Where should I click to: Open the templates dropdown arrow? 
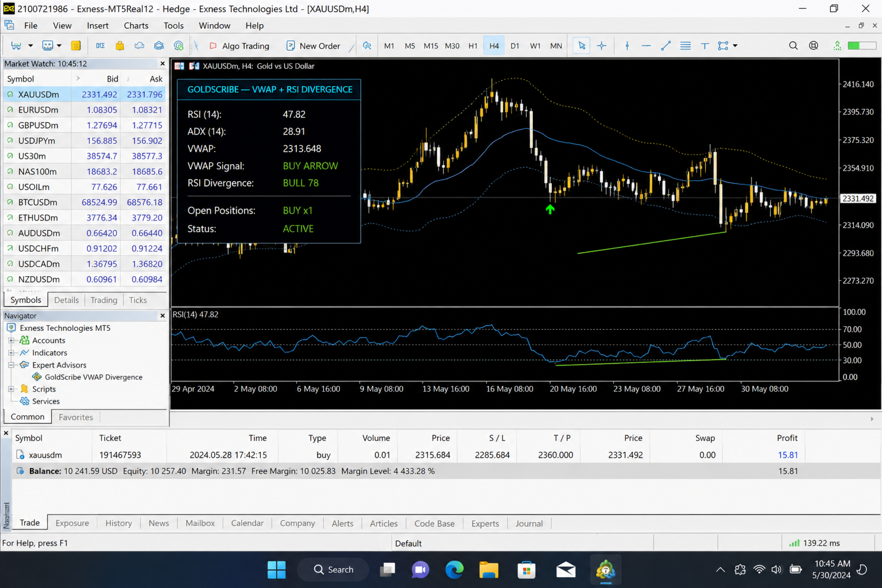click(59, 46)
